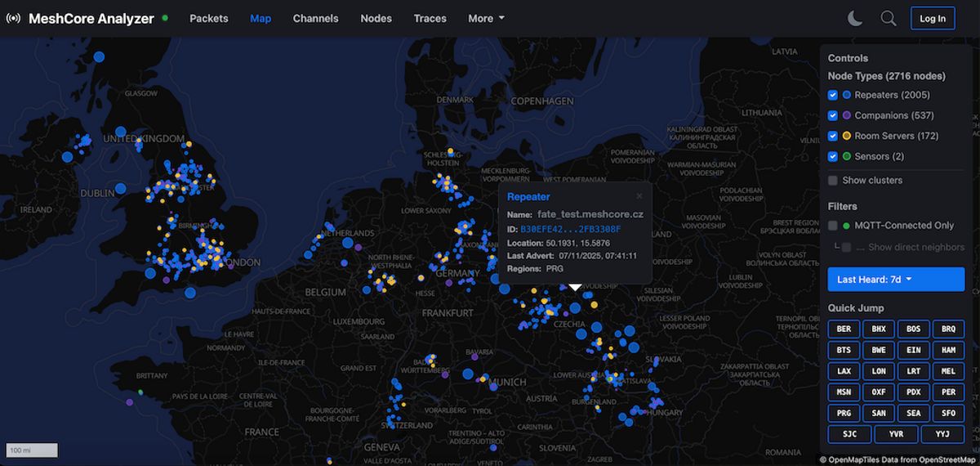Close the Repeater popup
This screenshot has height=466, width=980.
tap(639, 196)
